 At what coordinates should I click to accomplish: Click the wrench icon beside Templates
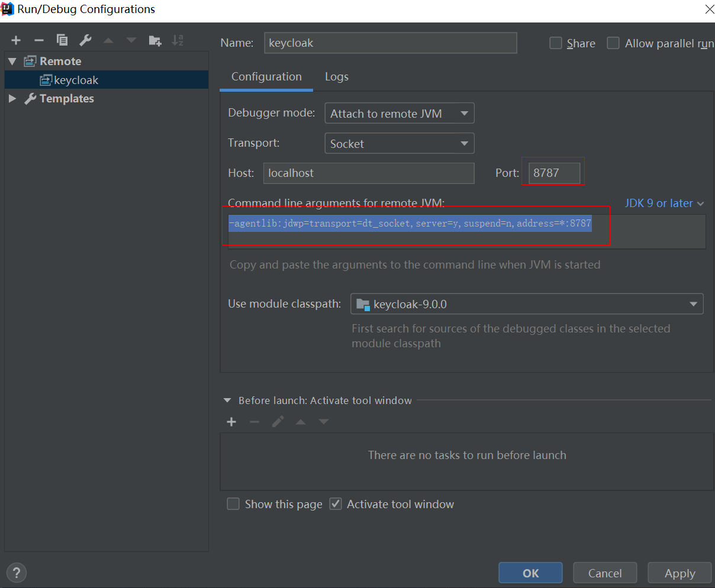click(30, 99)
